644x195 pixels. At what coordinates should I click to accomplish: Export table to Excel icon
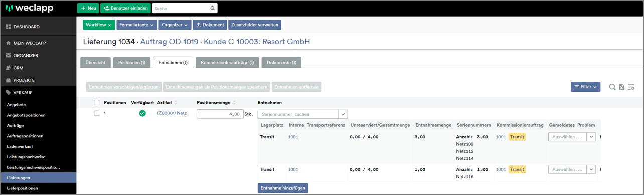621,87
